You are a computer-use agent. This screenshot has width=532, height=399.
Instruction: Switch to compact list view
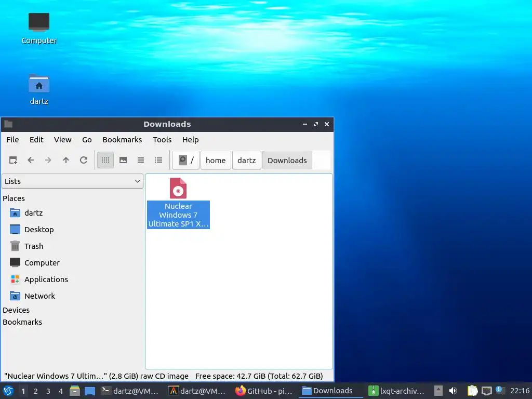click(141, 160)
